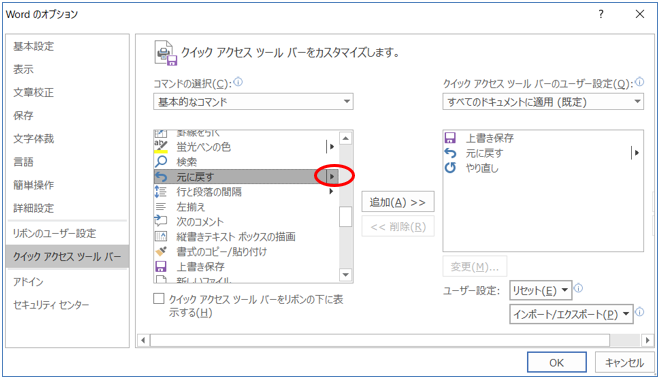Screen dimensions: 659x378
Task: Toggle show toolbar below ribbon checkbox
Action: (159, 299)
